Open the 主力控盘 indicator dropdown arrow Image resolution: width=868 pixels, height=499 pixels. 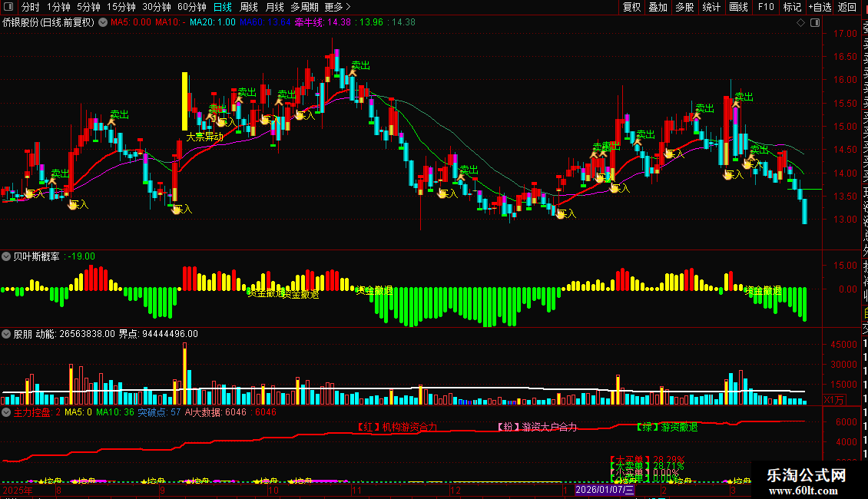(x=6, y=412)
